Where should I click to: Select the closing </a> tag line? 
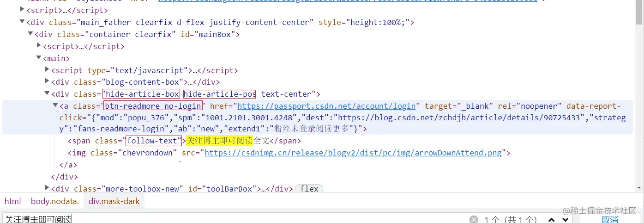pyautogui.click(x=68, y=165)
